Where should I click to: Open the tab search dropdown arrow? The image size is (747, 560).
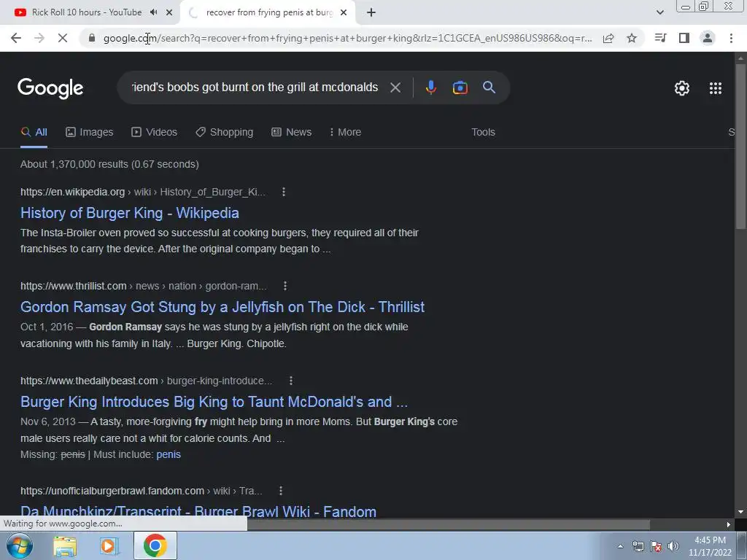pos(659,12)
